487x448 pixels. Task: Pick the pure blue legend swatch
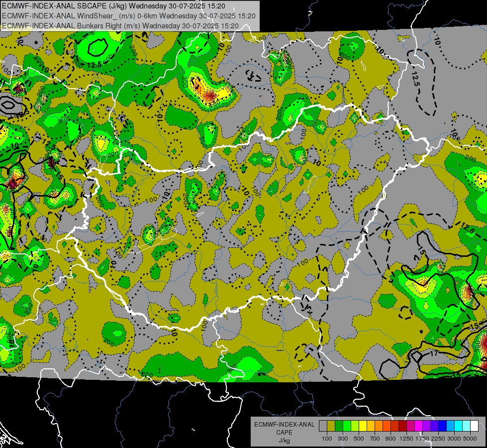[443, 426]
